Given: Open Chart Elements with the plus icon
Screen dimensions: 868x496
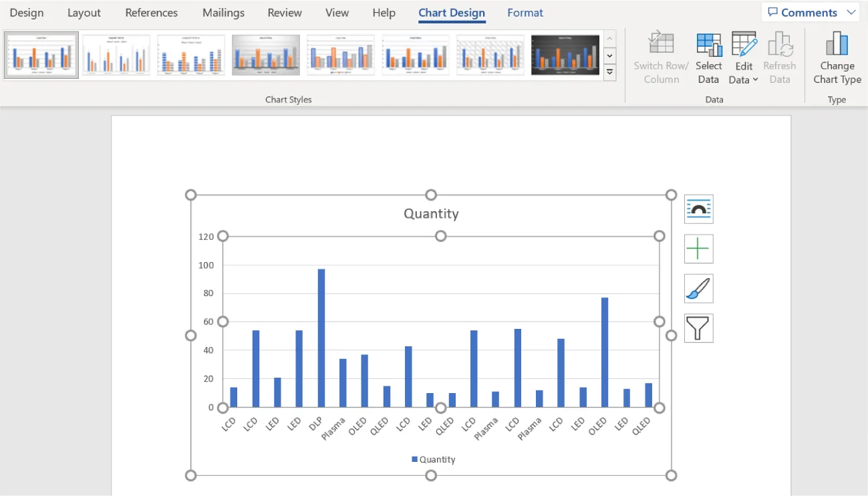Looking at the screenshot, I should tap(698, 248).
